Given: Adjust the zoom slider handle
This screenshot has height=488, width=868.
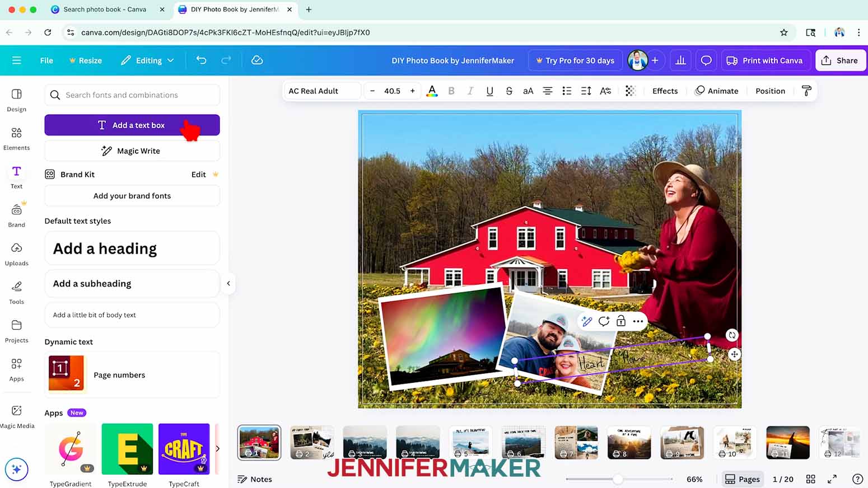Looking at the screenshot, I should (618, 479).
